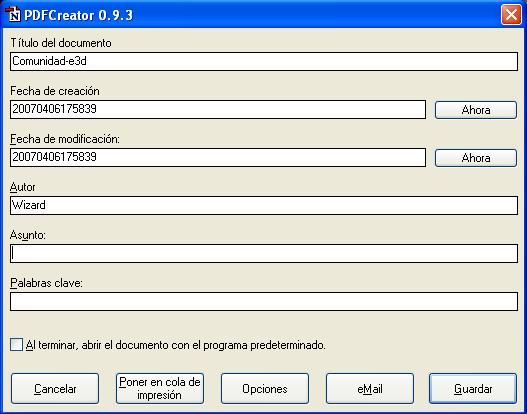Send the document with the eMail button
The height and width of the screenshot is (414, 527).
click(370, 389)
